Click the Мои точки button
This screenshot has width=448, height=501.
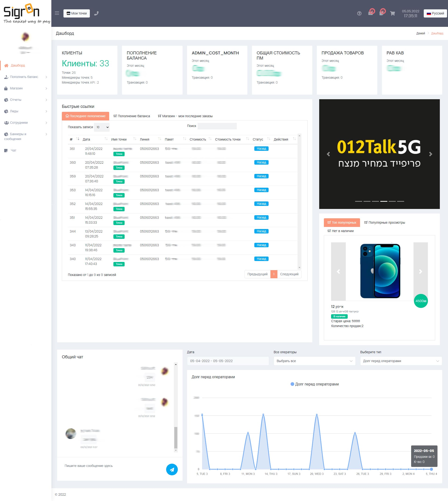tap(77, 14)
